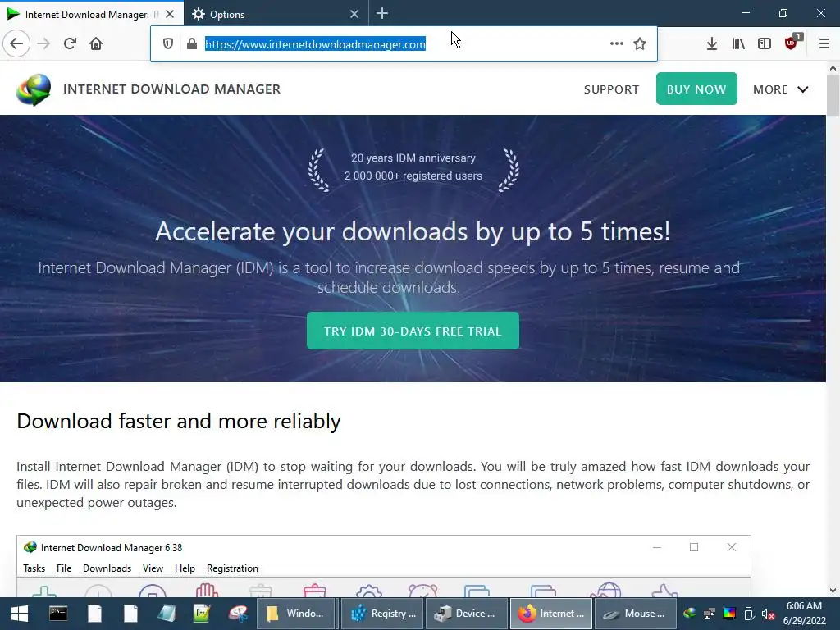Switch to Windo... folder taskbar window
The image size is (840, 630).
tap(297, 614)
